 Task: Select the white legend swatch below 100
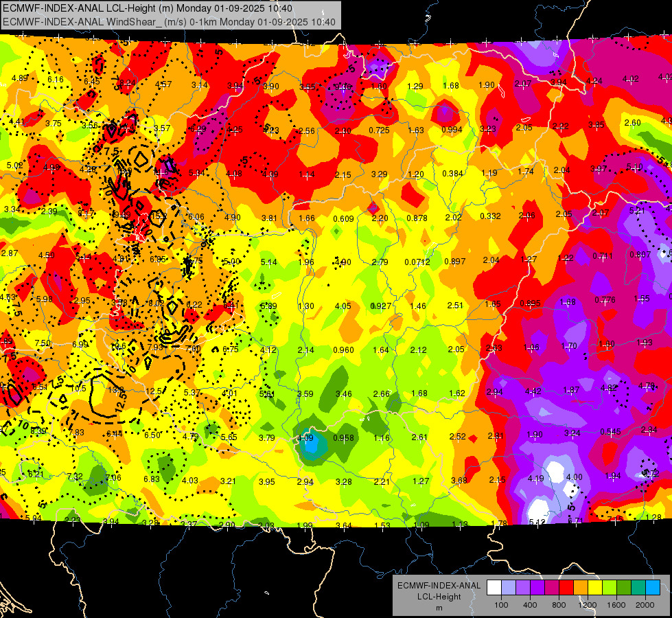pyautogui.click(x=494, y=588)
